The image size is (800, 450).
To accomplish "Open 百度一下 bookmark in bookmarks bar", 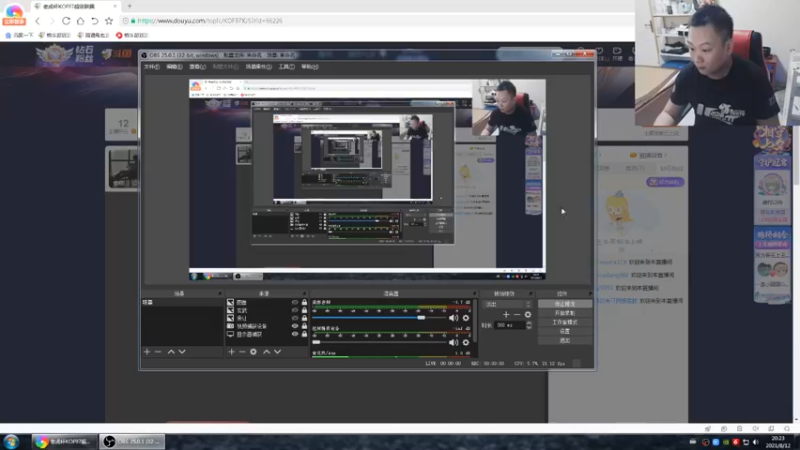I will click(x=19, y=35).
